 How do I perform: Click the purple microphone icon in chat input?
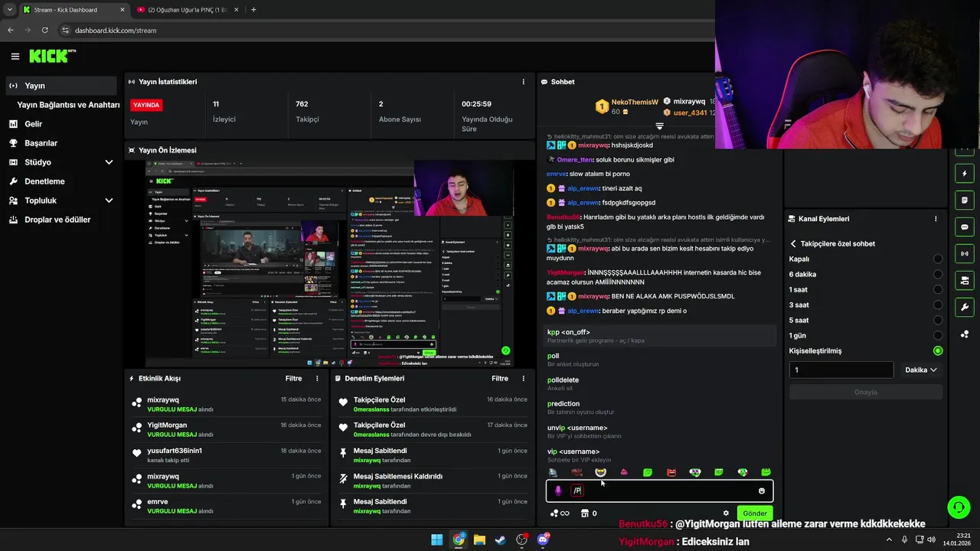tap(558, 491)
